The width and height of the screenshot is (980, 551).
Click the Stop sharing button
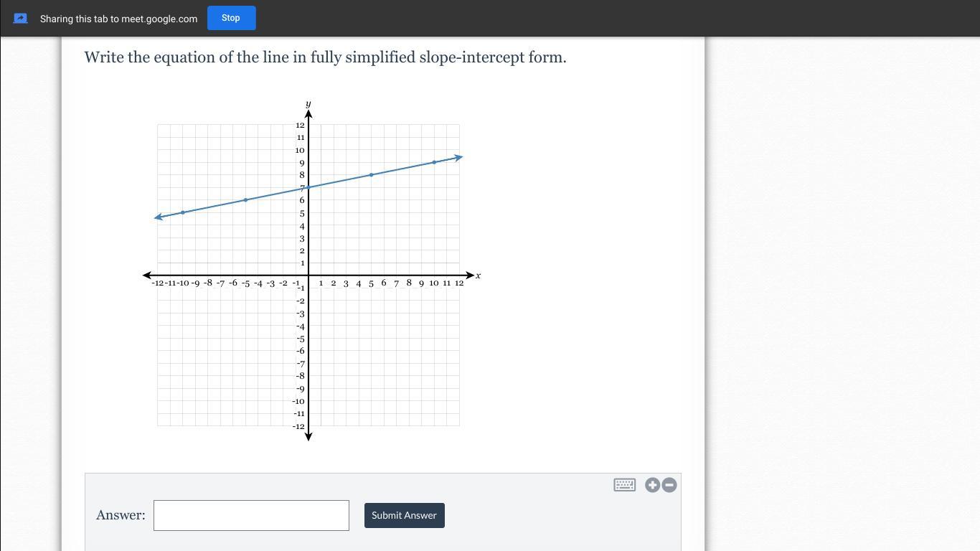point(231,18)
